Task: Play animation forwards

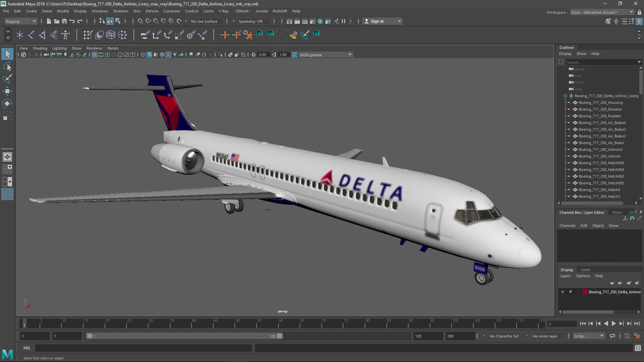Action: [613, 323]
